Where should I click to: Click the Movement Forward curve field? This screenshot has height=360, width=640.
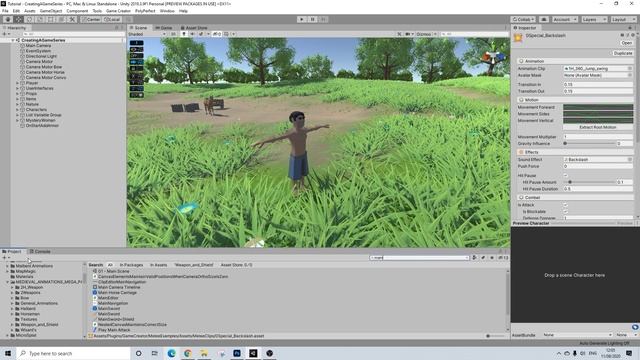click(x=598, y=107)
